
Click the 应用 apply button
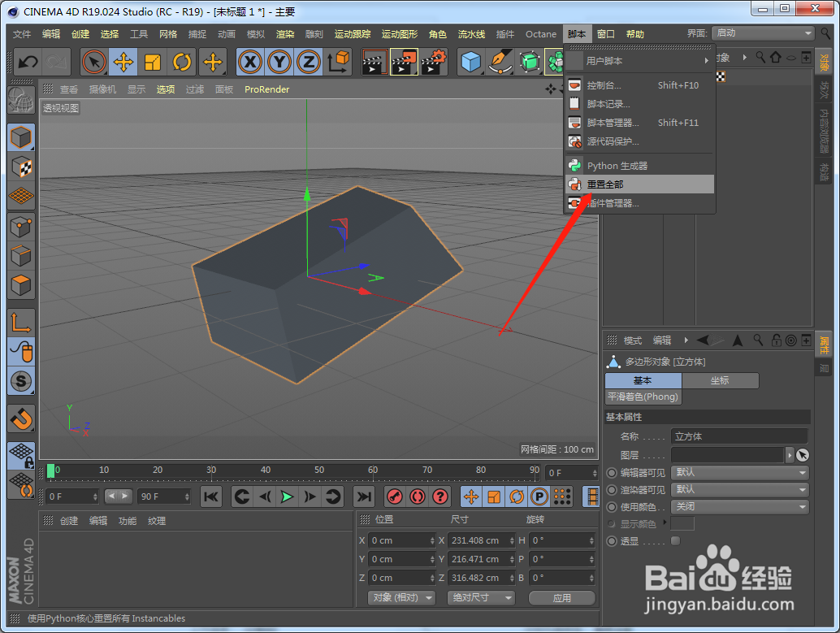(562, 597)
